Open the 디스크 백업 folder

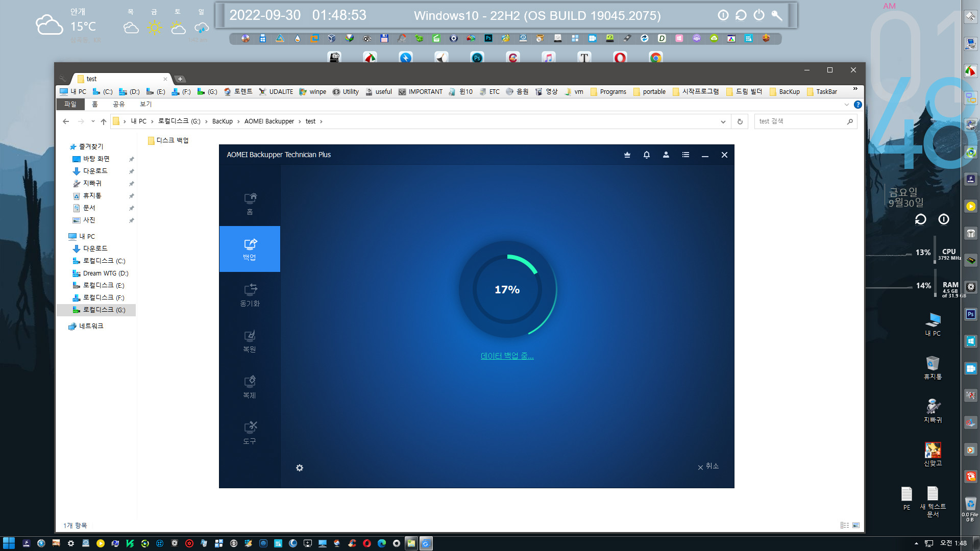[168, 140]
